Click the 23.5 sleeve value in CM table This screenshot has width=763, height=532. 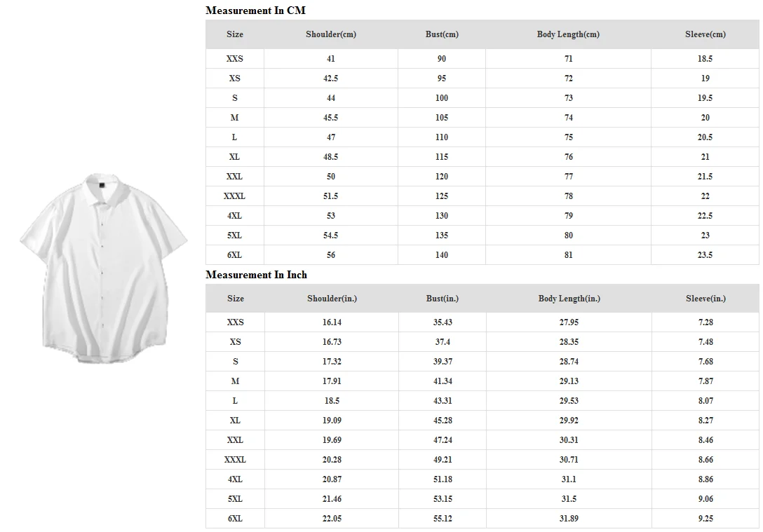(x=705, y=255)
